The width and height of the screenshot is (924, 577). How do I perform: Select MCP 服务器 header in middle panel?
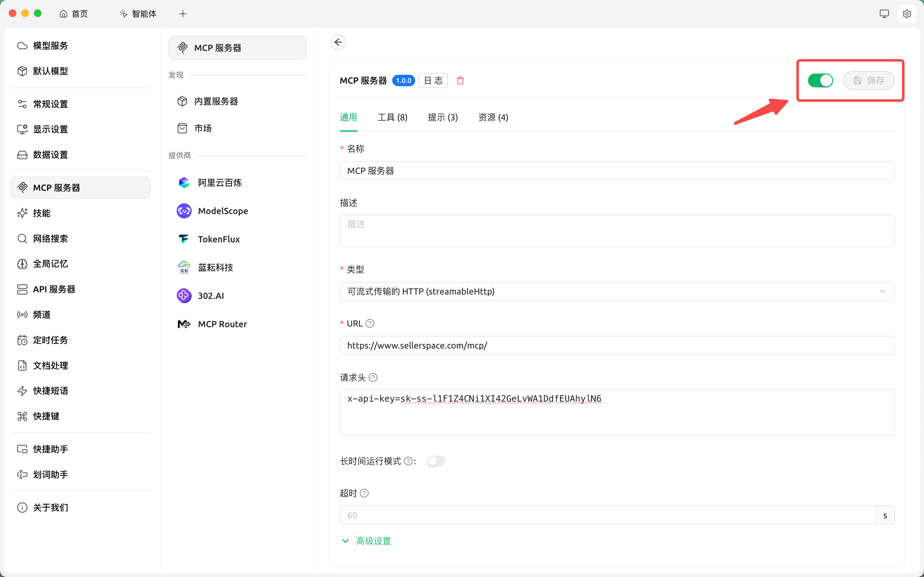tap(237, 48)
